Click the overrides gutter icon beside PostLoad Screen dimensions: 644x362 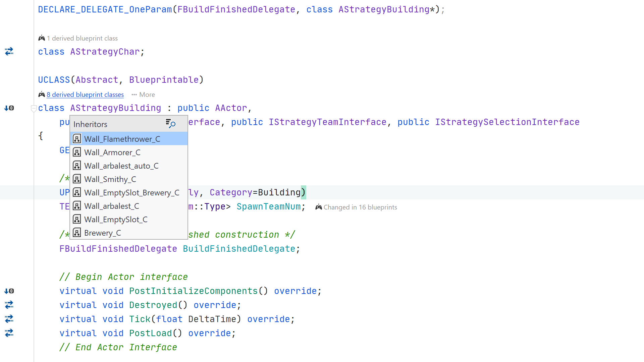9,333
